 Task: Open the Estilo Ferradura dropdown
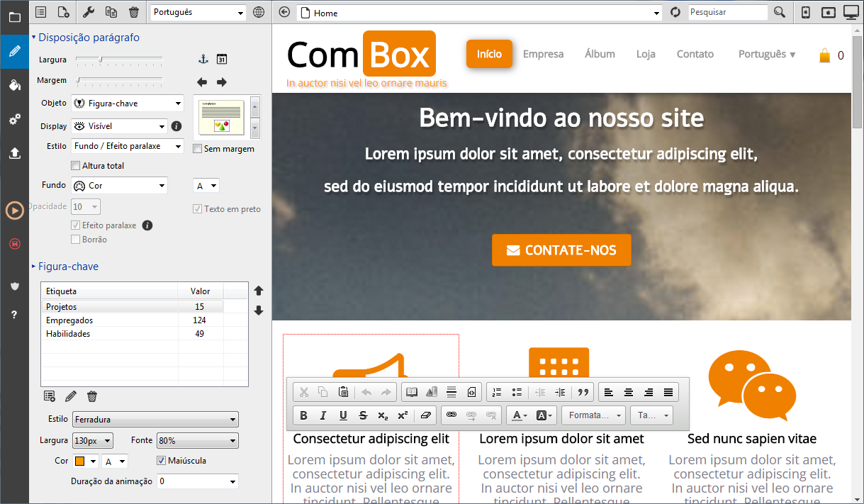coord(155,419)
